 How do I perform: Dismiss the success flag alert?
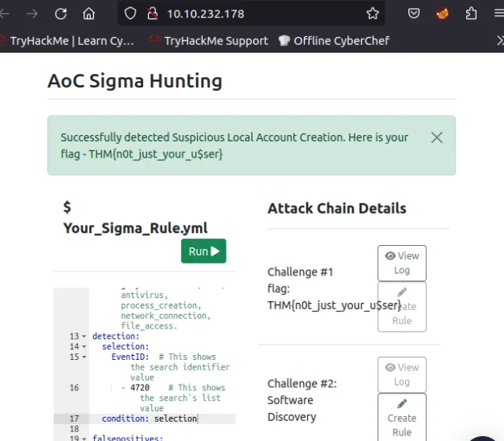click(436, 137)
